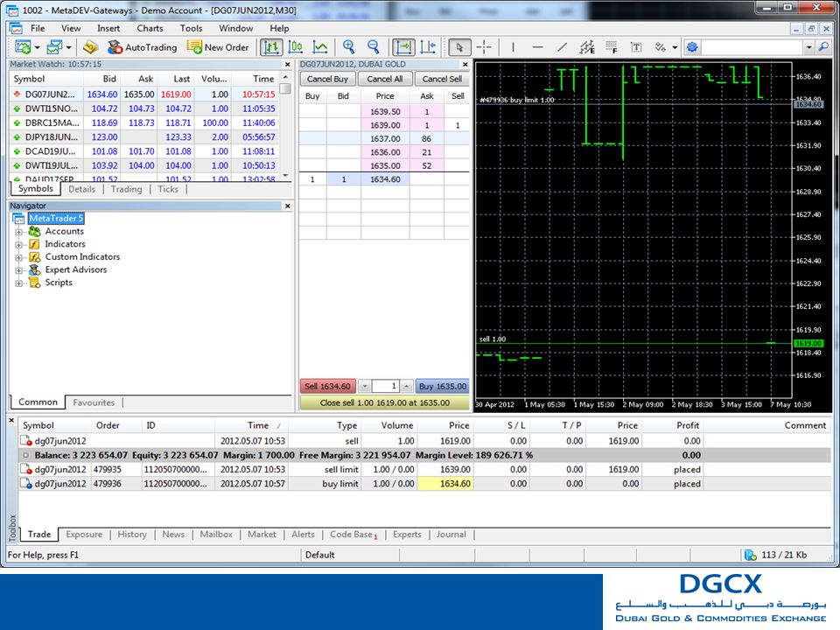Toggle chart shift icon
Image resolution: width=840 pixels, height=630 pixels.
point(428,47)
